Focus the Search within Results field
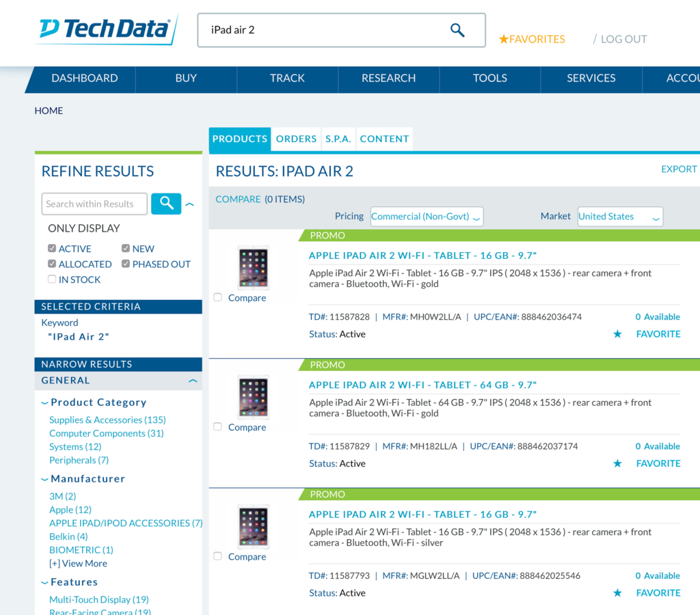This screenshot has width=700, height=615. [x=94, y=204]
